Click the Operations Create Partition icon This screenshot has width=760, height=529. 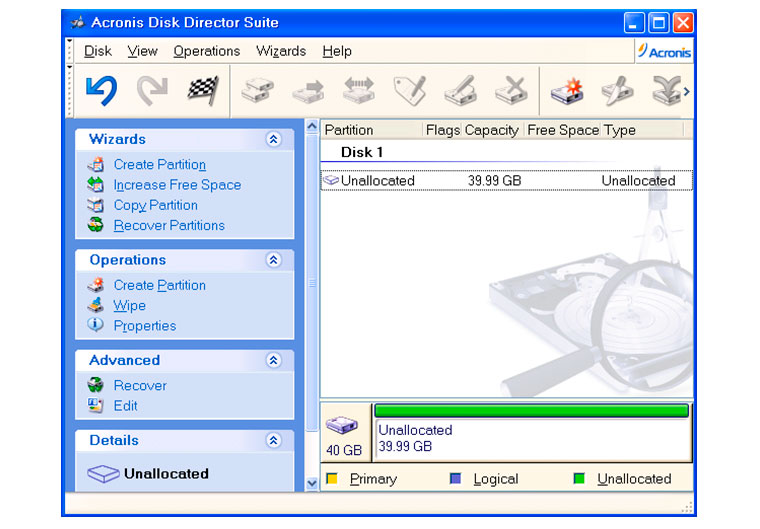pyautogui.click(x=95, y=285)
